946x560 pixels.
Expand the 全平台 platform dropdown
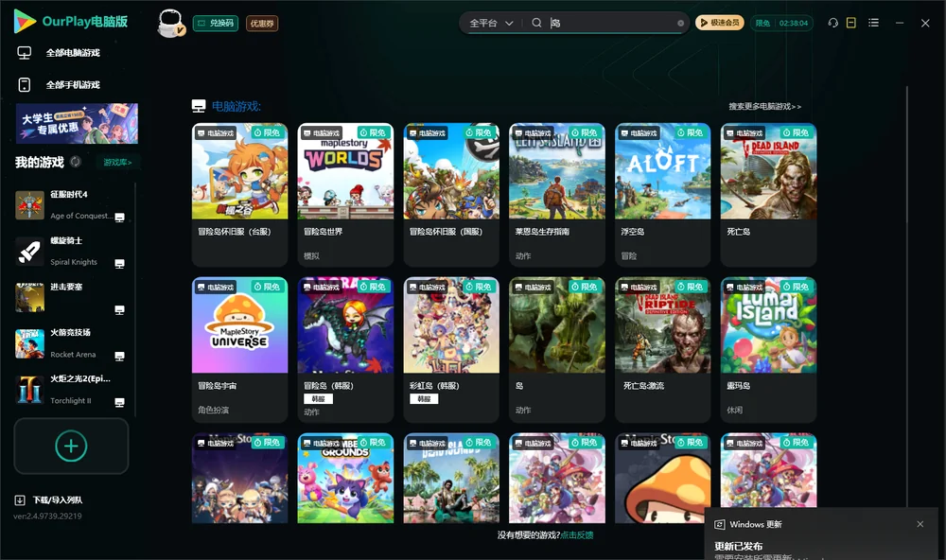click(x=491, y=23)
